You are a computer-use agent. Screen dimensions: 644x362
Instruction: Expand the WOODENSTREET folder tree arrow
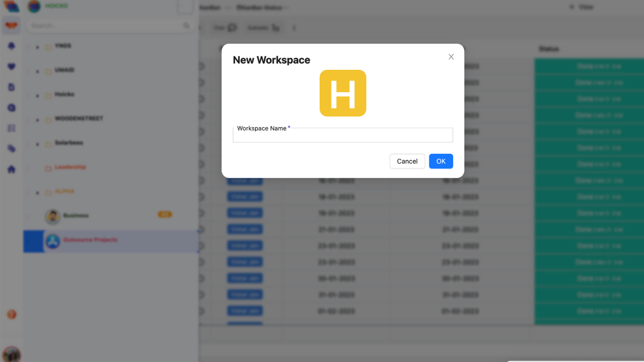(x=38, y=120)
